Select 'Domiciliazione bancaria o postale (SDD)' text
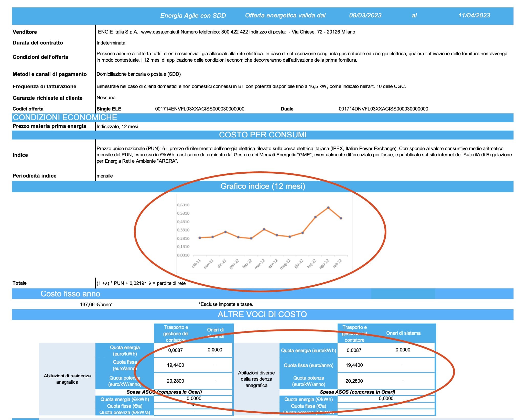 [139, 74]
